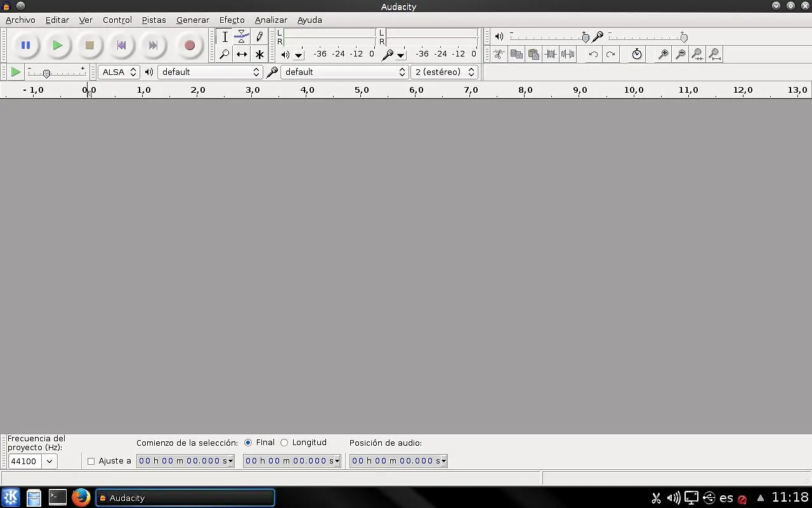Open output meter options dropdown
The height and width of the screenshot is (508, 812).
tap(299, 55)
